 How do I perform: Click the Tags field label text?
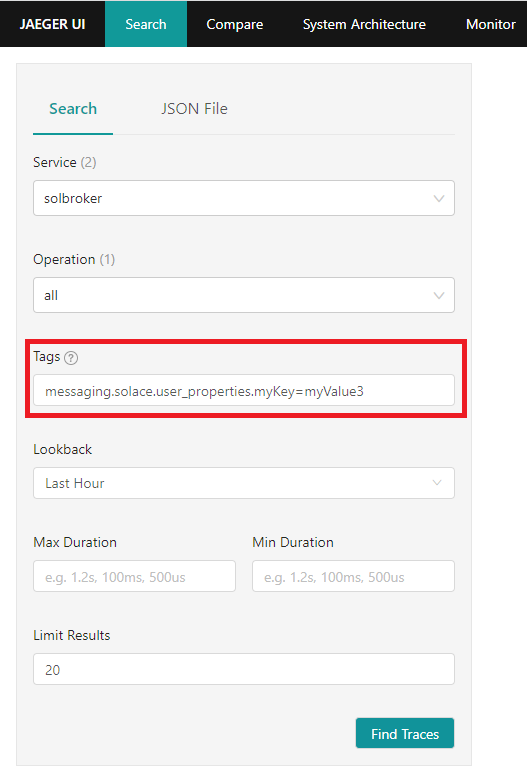(x=46, y=357)
